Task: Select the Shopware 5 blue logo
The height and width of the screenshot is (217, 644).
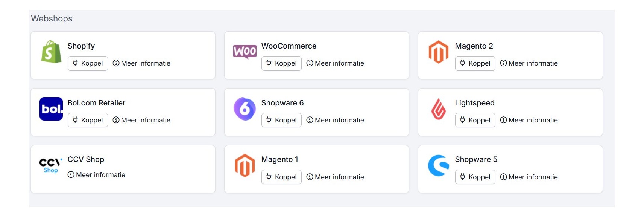Action: (437, 166)
